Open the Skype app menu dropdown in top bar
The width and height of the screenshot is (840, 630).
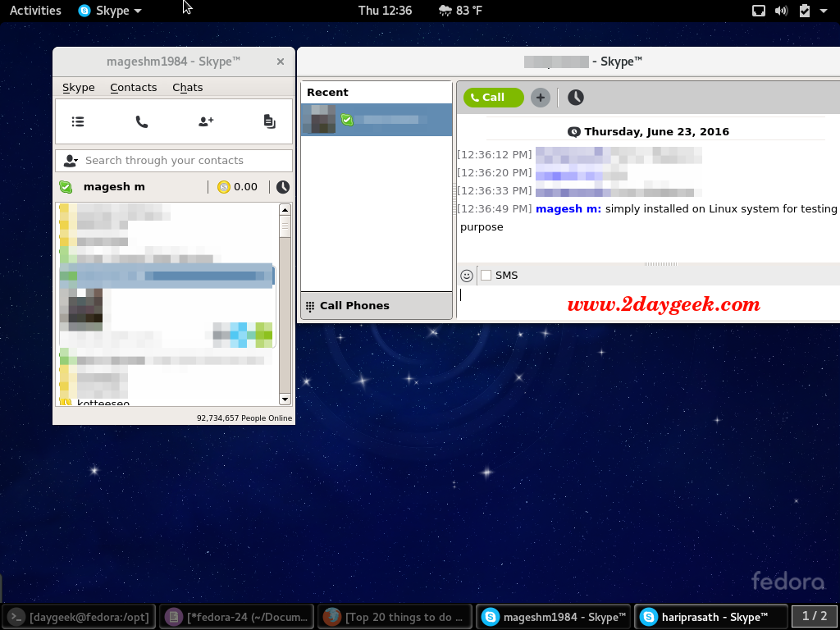pos(111,11)
